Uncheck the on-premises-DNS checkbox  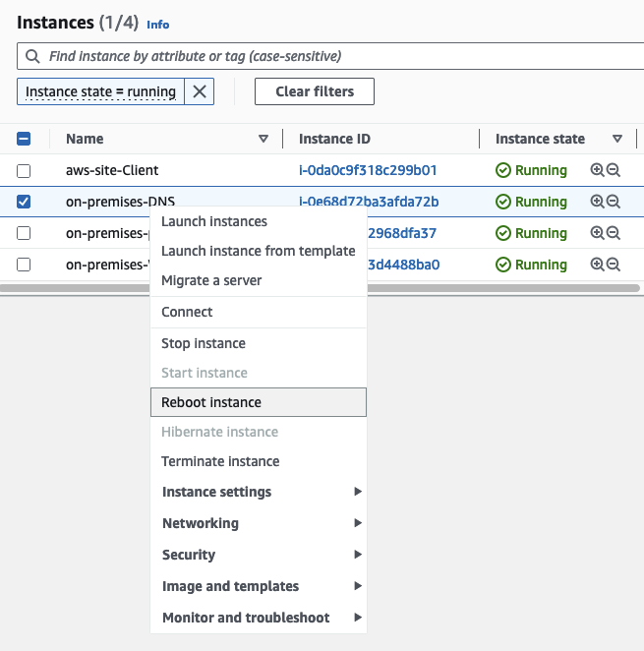click(25, 202)
